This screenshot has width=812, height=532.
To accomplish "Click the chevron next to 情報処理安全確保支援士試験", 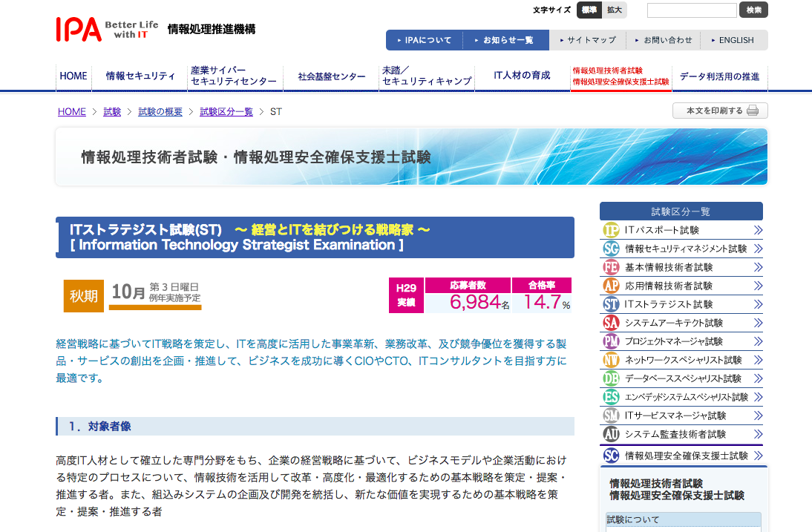I will [758, 456].
